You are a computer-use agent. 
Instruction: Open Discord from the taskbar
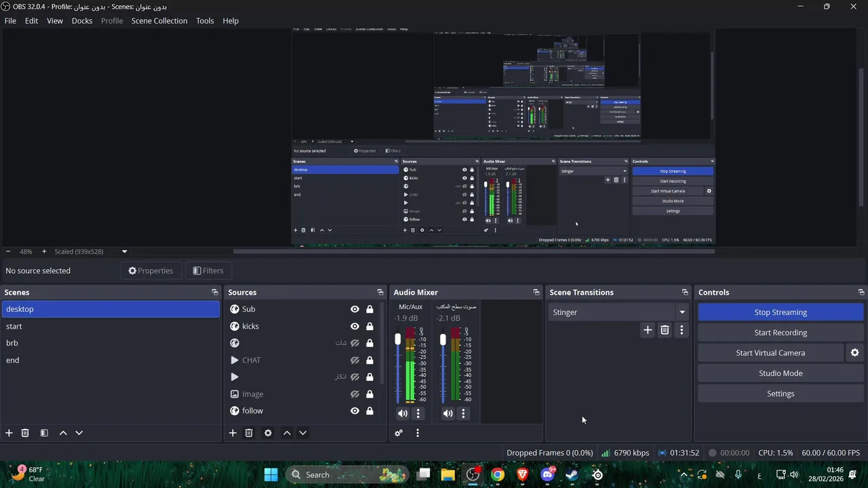[547, 474]
